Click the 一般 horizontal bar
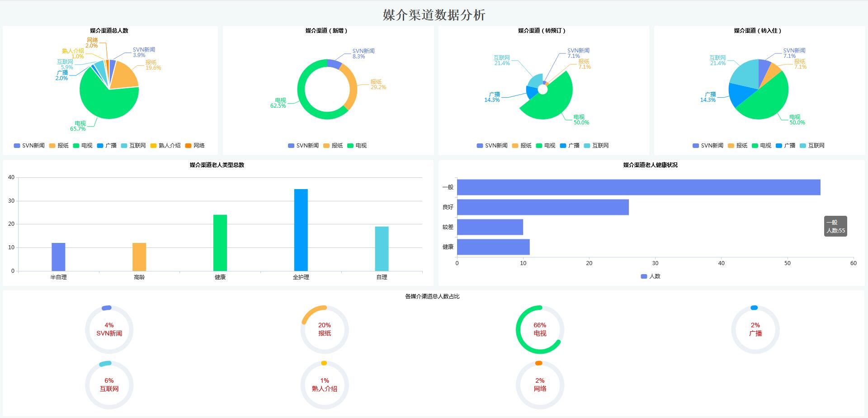The height and width of the screenshot is (418, 868). (638, 187)
